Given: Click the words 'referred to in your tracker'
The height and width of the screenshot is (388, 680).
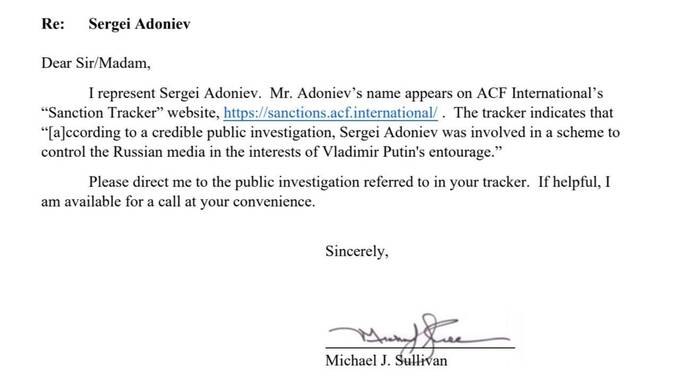Looking at the screenshot, I should point(446,182).
